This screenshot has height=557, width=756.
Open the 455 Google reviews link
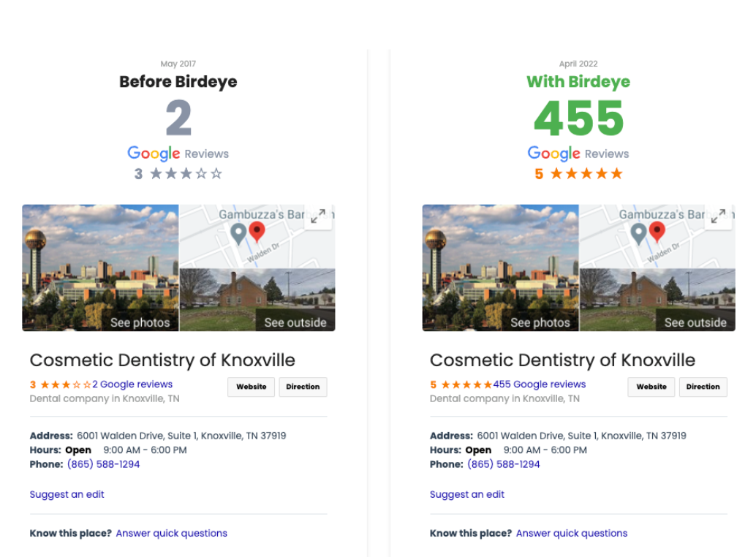[539, 384]
